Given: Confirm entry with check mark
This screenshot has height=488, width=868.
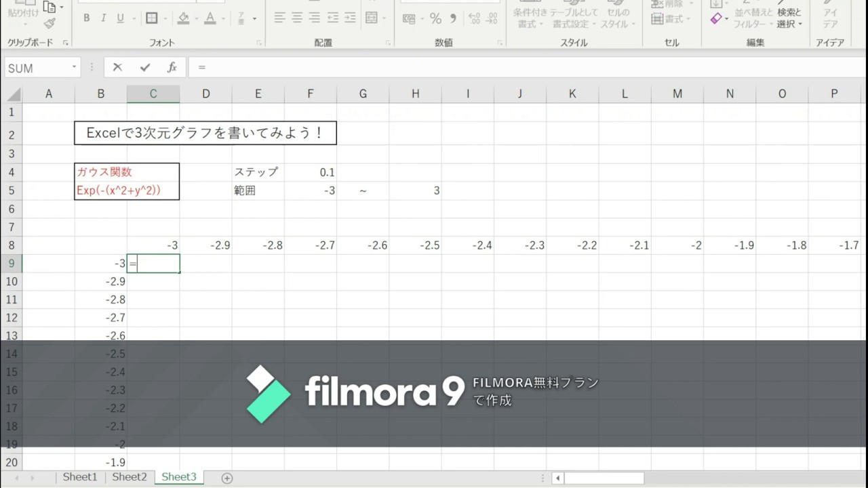Looking at the screenshot, I should tap(144, 67).
